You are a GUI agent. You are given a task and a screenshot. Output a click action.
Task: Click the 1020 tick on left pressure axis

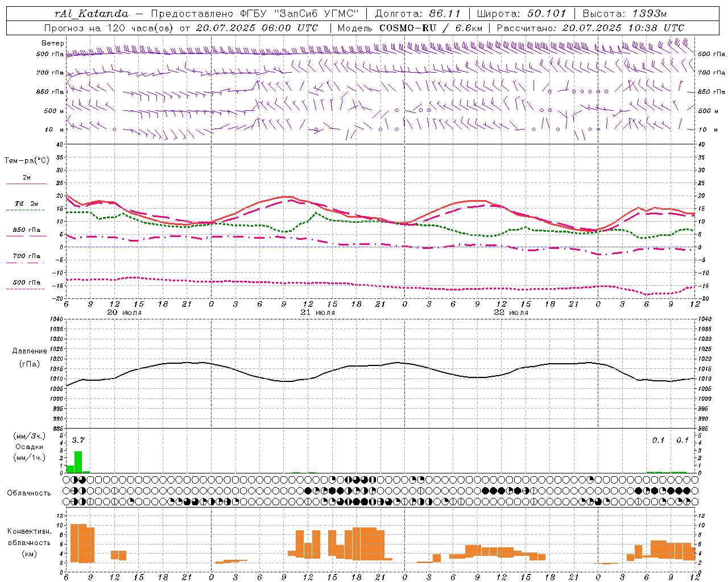[56, 359]
